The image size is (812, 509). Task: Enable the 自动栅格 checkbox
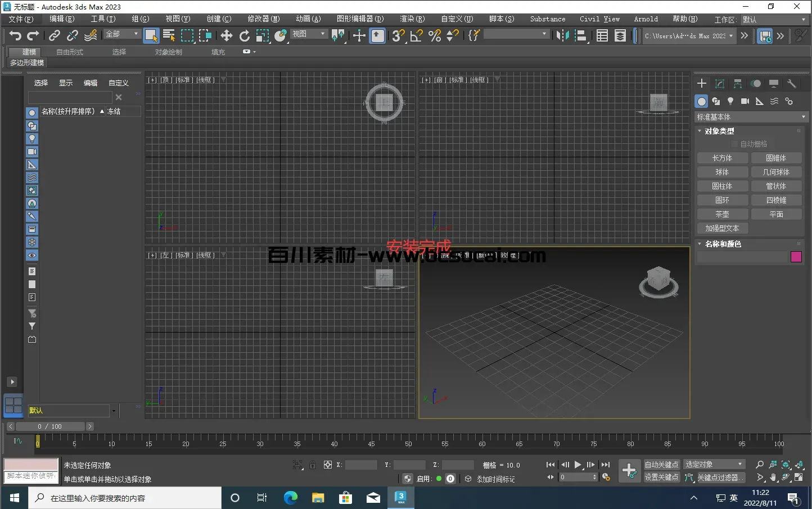[x=734, y=144]
